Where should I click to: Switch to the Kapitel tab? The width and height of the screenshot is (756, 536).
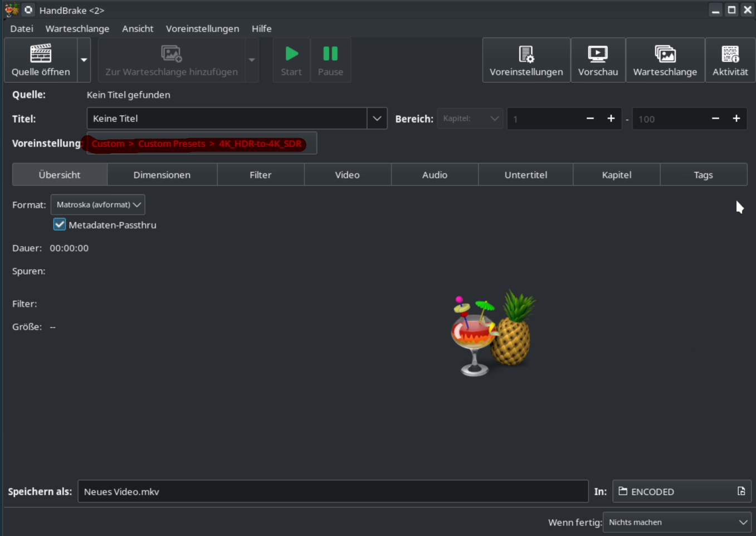pos(617,174)
